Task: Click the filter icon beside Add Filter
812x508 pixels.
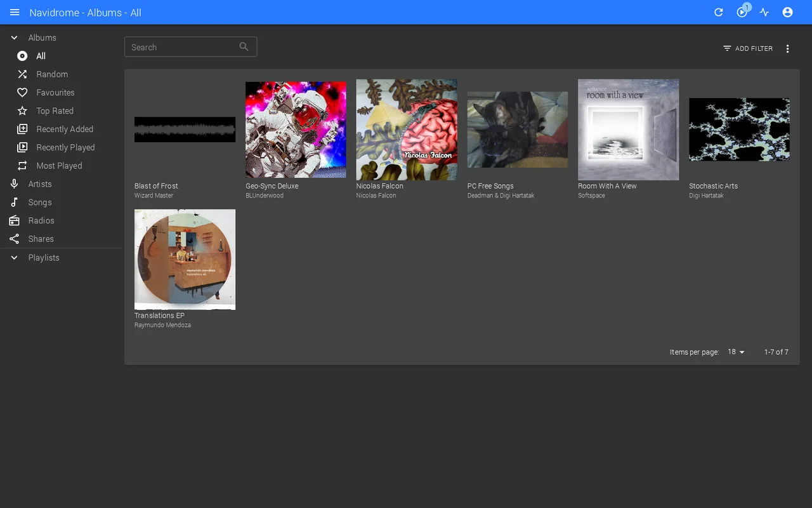Action: (x=727, y=48)
